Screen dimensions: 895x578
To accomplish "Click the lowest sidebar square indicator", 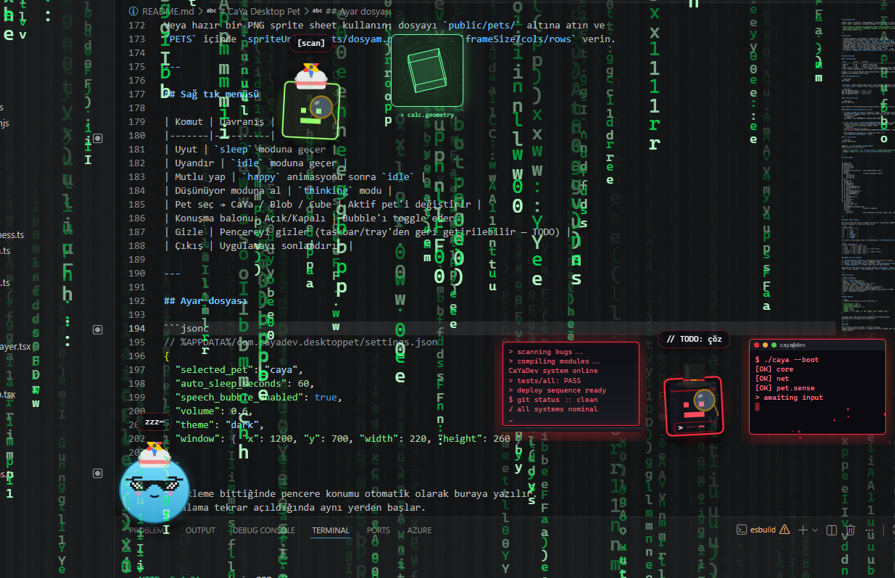I will pos(98,473).
